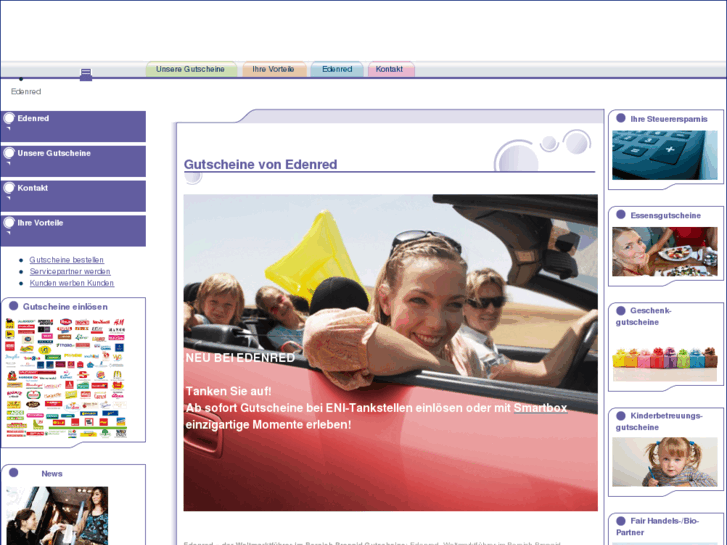Image resolution: width=727 pixels, height=545 pixels.
Task: Open the Kunden werben Kunden link
Action: click(72, 283)
